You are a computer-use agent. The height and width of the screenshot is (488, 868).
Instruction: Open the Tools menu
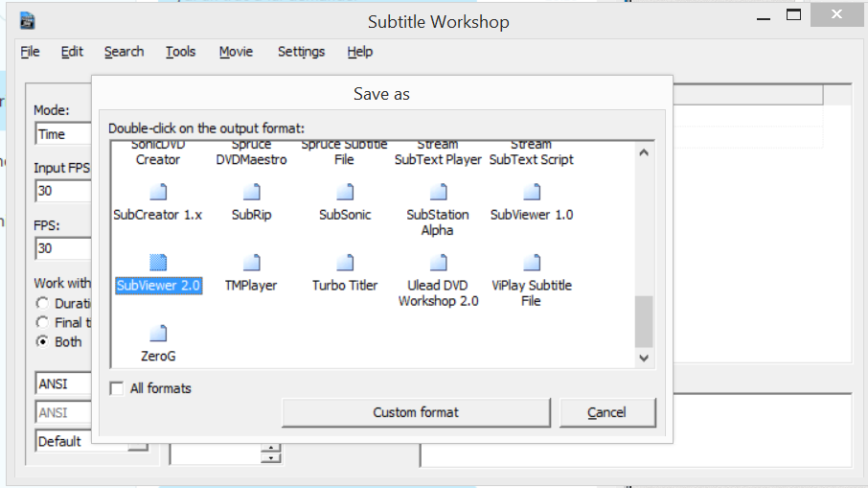[x=180, y=52]
